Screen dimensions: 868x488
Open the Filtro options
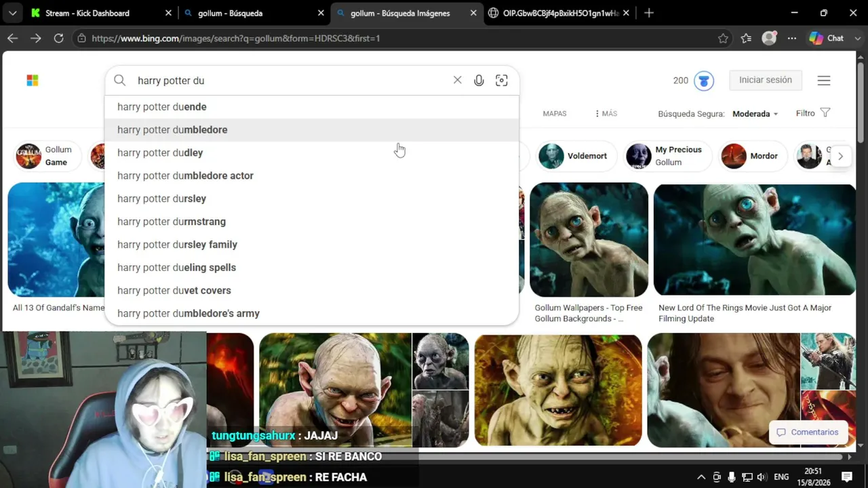pos(813,113)
